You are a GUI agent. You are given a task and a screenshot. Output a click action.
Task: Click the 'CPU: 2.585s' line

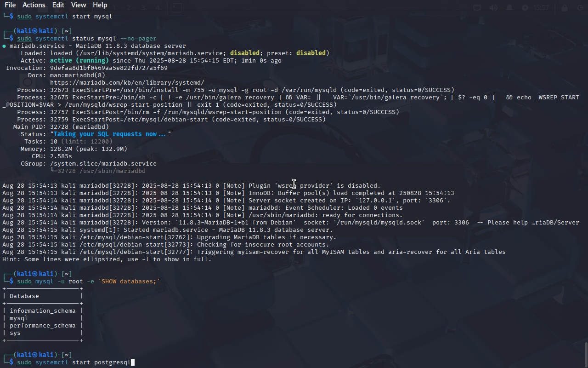pyautogui.click(x=52, y=156)
